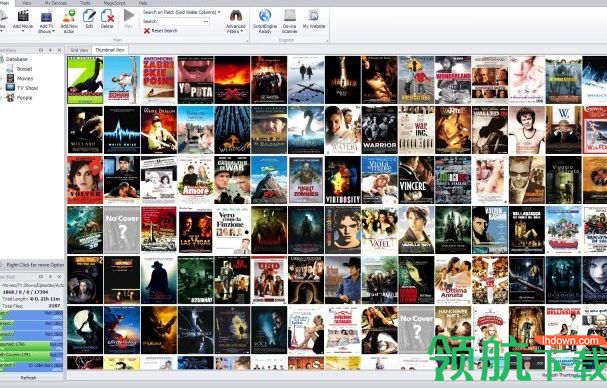
Task: Toggle auto-hide pin on statistics panel
Action: pos(50,277)
